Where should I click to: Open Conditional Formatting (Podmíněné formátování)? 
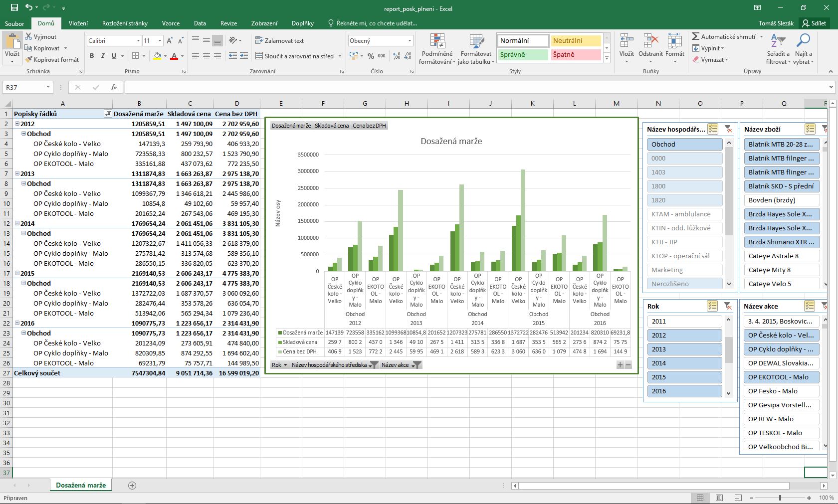tap(437, 49)
